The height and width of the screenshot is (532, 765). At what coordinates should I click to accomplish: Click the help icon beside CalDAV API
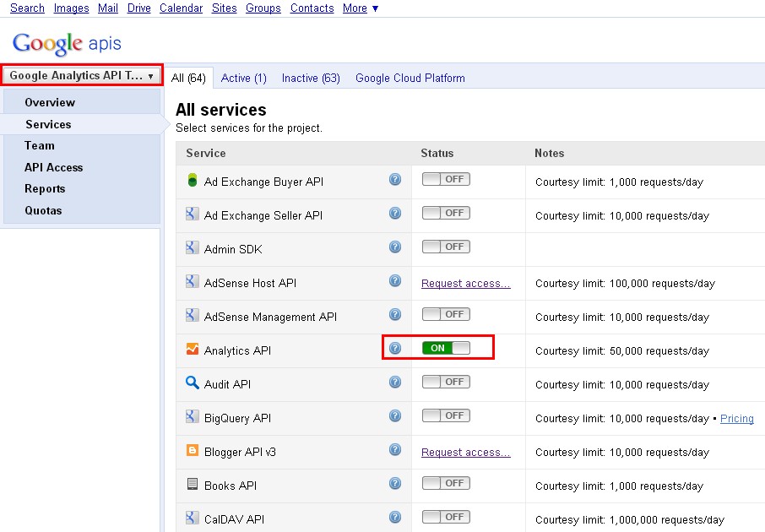coord(395,516)
